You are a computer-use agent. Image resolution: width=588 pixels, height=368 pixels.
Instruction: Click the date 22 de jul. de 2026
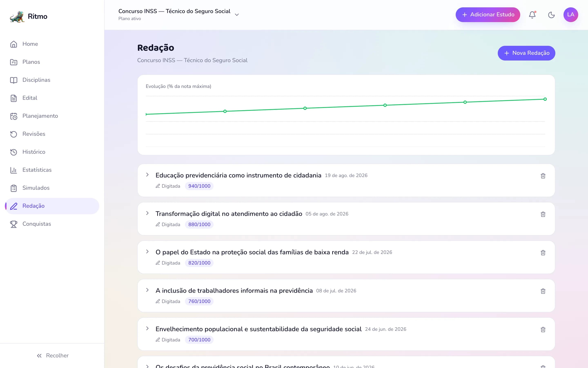pos(372,252)
